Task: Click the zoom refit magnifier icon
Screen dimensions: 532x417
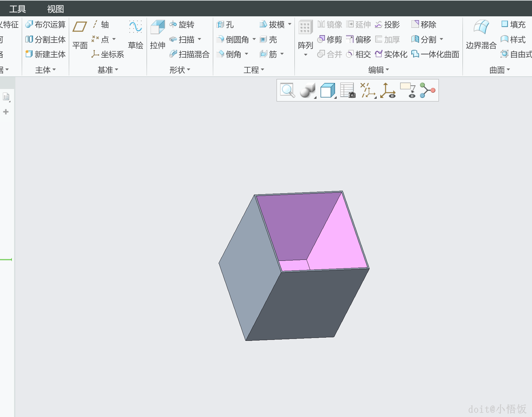Action: (x=287, y=91)
